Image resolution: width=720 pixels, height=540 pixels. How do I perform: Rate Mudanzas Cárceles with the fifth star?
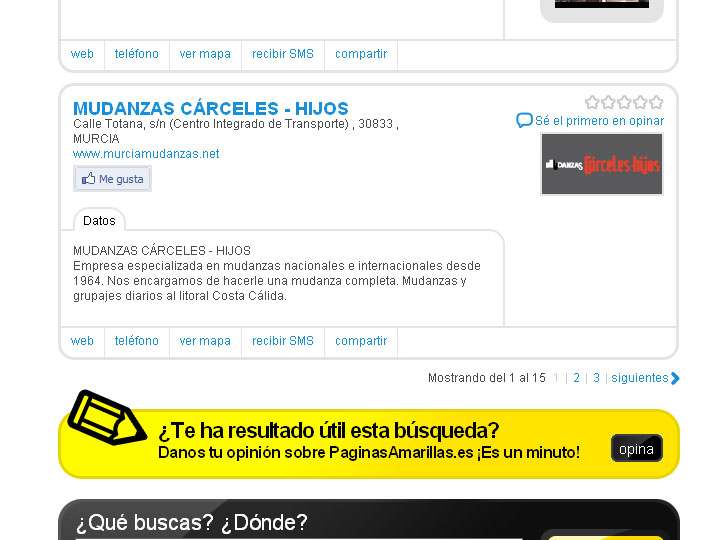656,102
